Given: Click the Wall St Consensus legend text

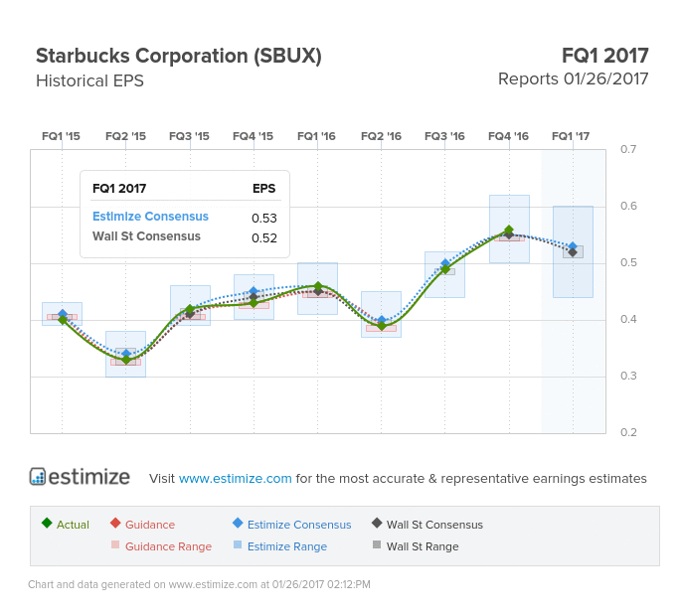Looking at the screenshot, I should [x=434, y=525].
